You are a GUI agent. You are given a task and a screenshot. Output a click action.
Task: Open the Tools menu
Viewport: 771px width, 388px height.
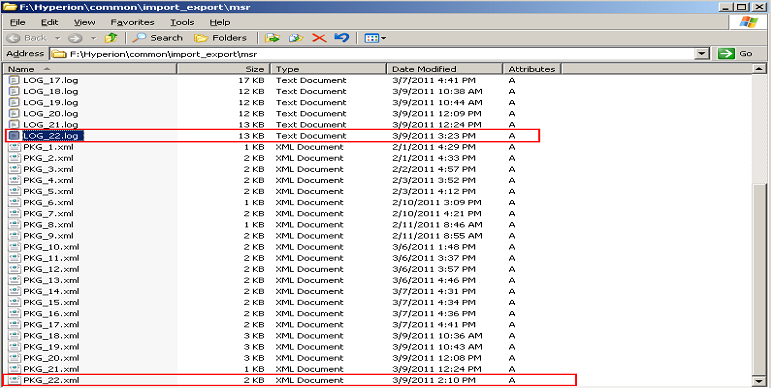(x=182, y=22)
